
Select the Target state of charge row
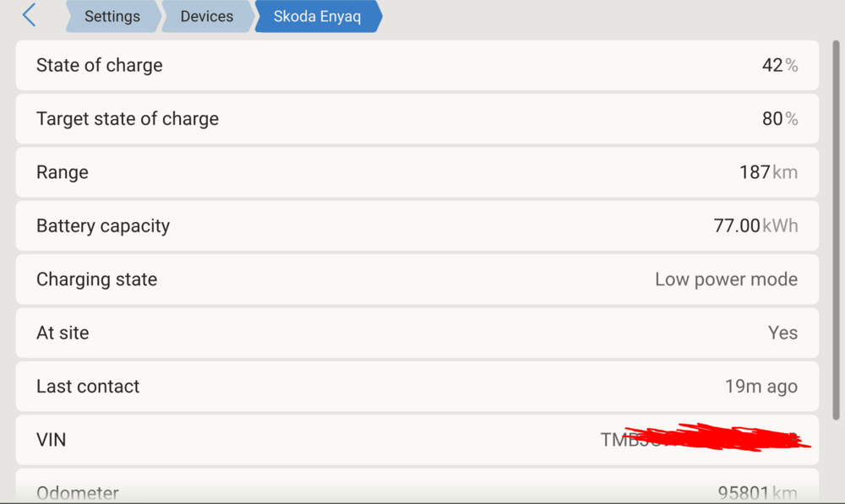coord(417,118)
